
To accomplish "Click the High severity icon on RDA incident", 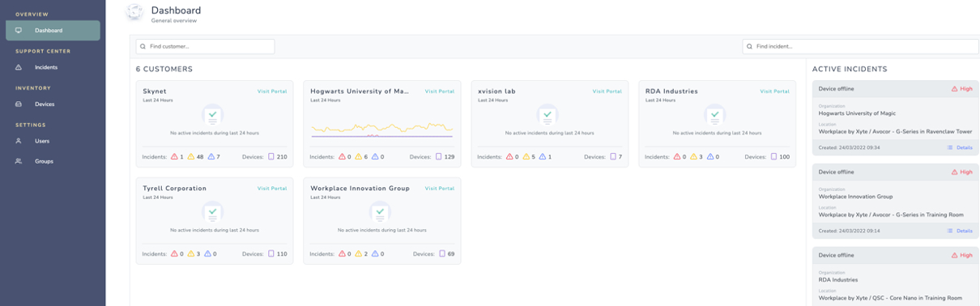I will click(955, 255).
